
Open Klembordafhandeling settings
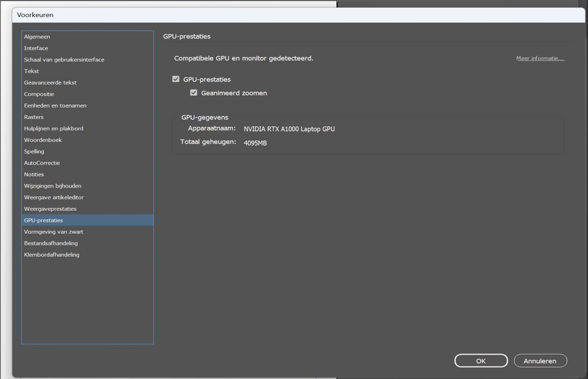click(52, 255)
